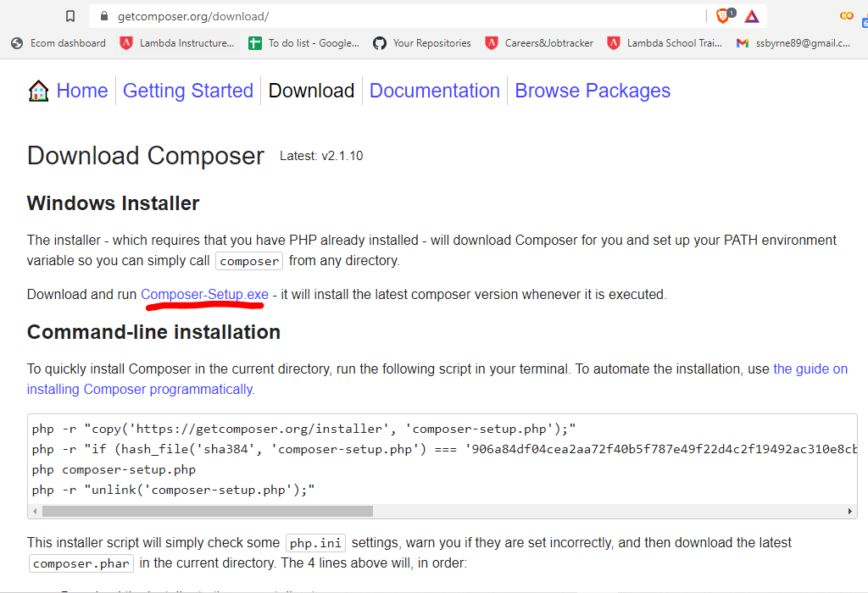Viewport: 868px width, 593px height.
Task: Click the bookmark icon beside the address bar
Action: pyautogui.click(x=70, y=16)
